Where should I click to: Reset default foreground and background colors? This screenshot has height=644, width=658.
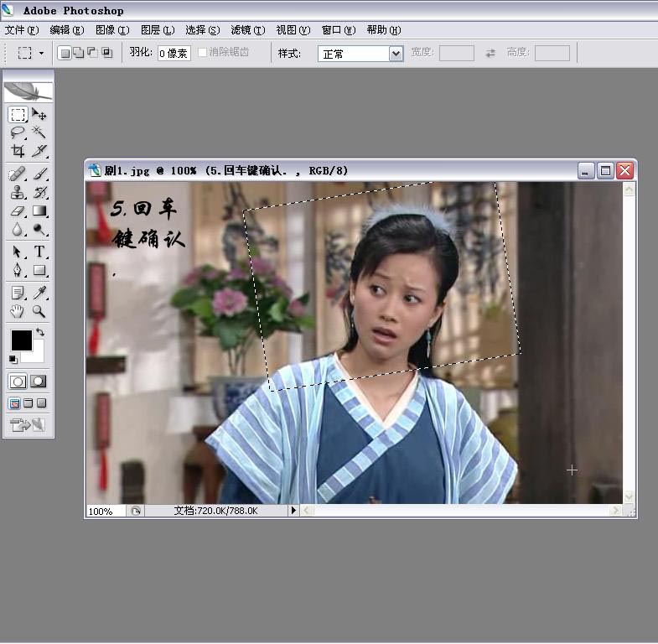point(13,360)
